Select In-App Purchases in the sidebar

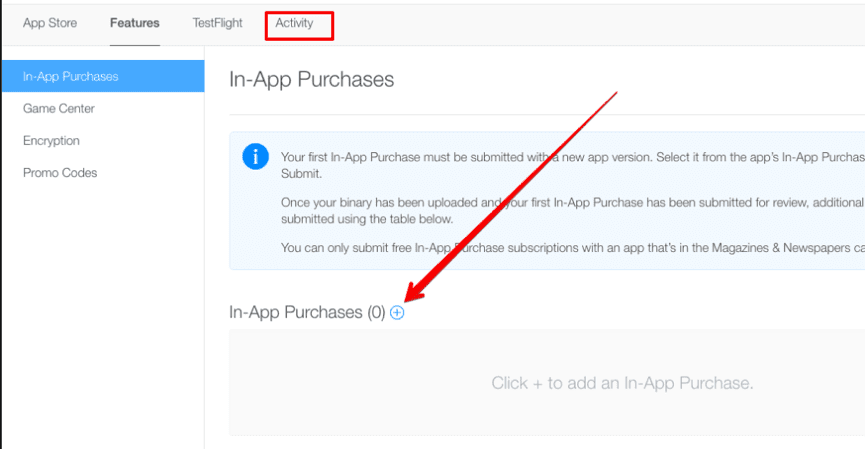pos(71,76)
